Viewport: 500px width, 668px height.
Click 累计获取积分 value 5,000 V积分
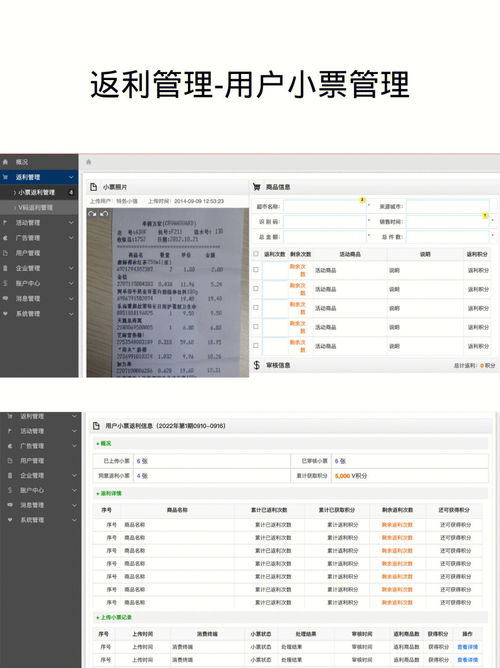pos(351,476)
